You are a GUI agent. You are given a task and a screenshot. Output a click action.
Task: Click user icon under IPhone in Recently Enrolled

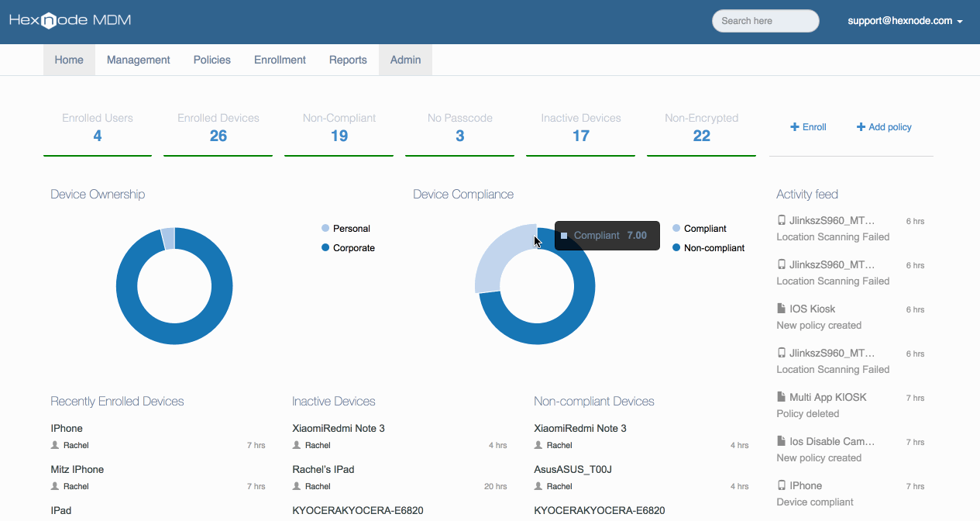pos(55,445)
